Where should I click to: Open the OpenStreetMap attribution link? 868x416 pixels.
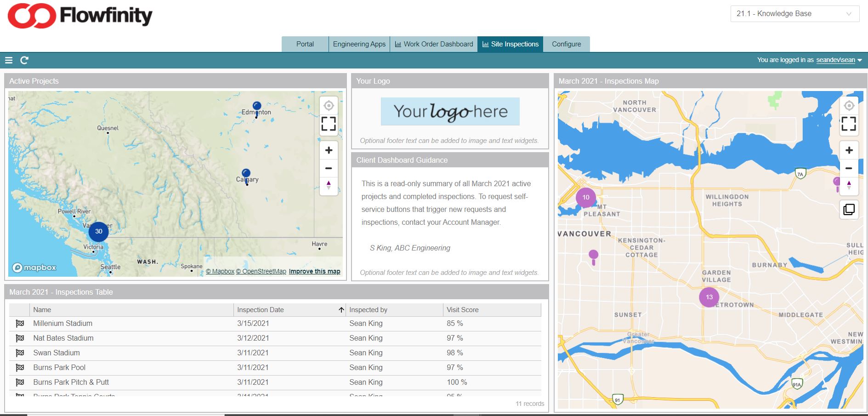[x=261, y=271]
